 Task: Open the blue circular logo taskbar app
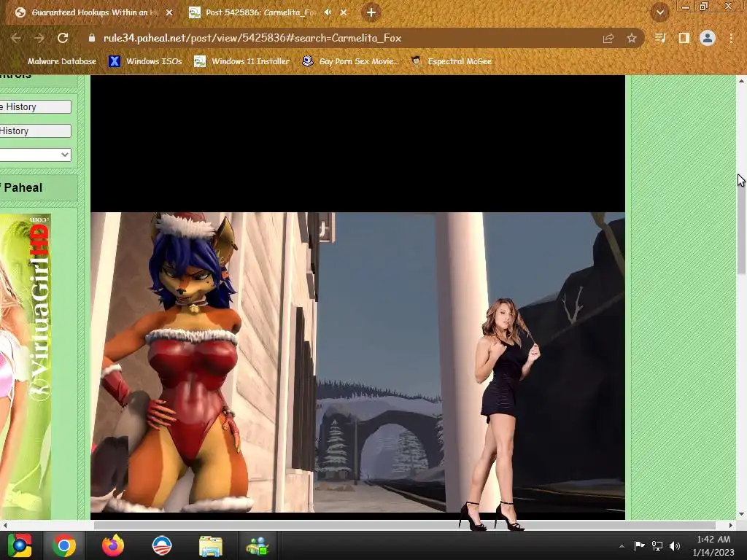tap(161, 545)
